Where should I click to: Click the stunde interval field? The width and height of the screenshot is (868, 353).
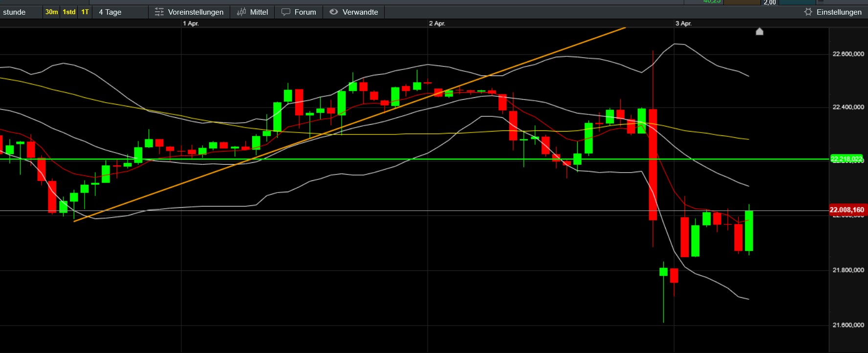coord(22,12)
